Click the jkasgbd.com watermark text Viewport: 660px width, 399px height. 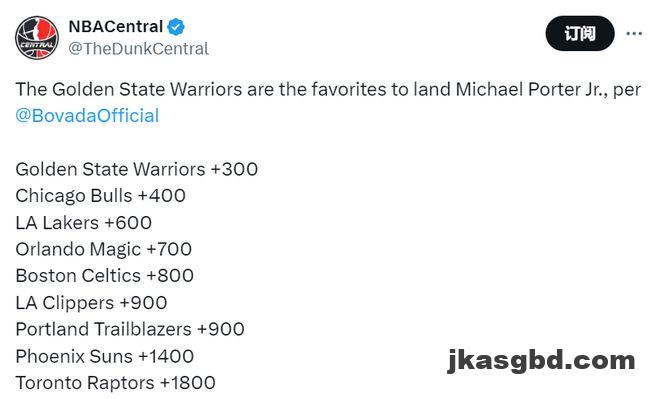pyautogui.click(x=541, y=360)
